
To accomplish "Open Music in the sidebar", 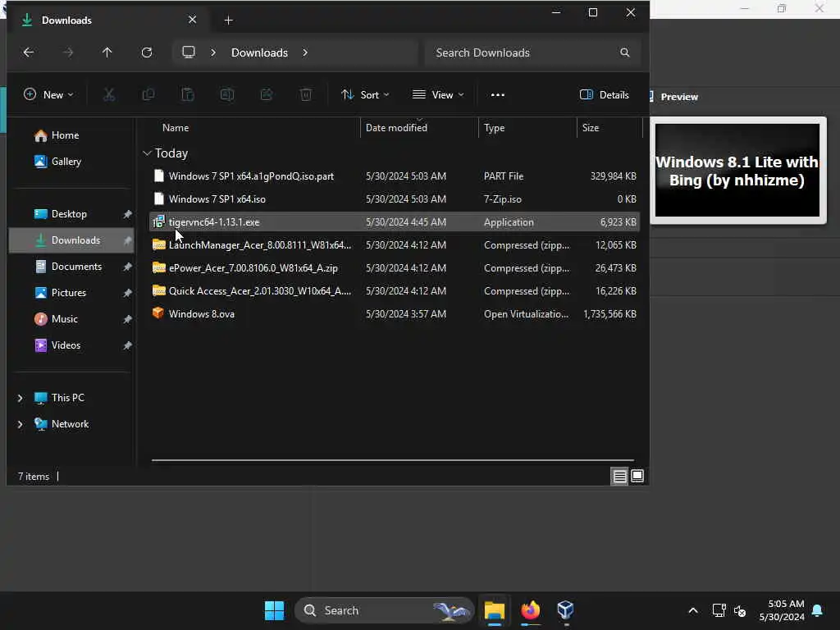I will 71,319.
